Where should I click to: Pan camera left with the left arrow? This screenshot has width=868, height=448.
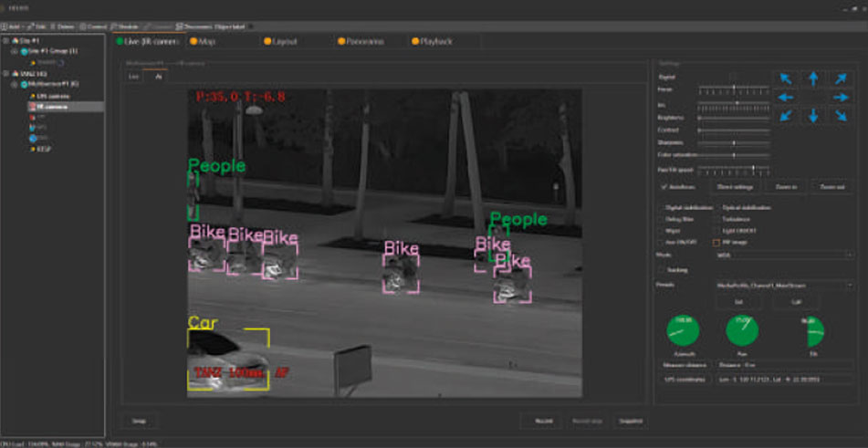point(786,98)
